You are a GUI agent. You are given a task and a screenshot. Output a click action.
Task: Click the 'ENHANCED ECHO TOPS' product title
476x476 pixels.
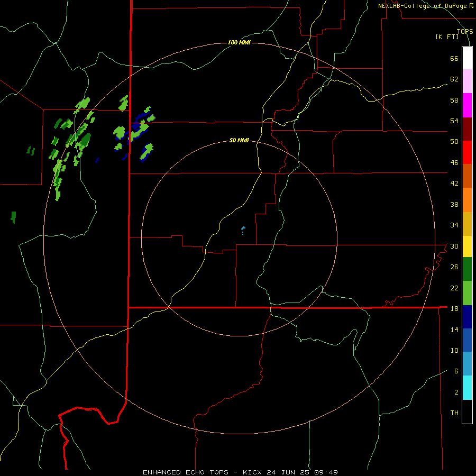coord(186,472)
